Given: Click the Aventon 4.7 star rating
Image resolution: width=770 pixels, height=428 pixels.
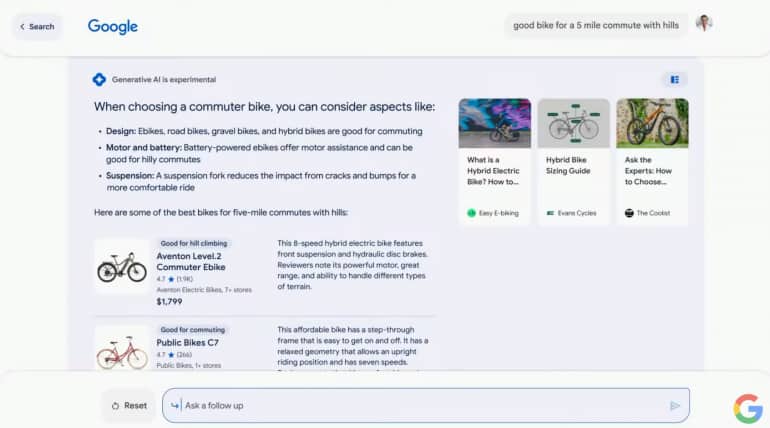Looking at the screenshot, I should [x=174, y=279].
